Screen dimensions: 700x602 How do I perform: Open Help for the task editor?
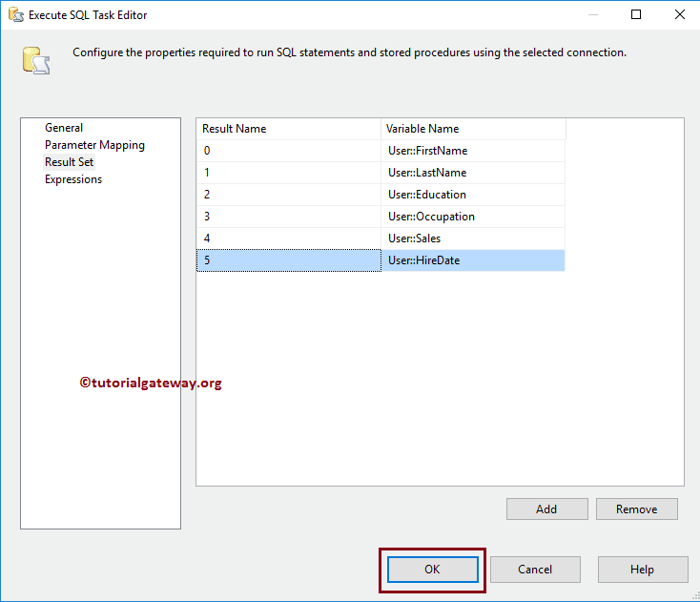pos(643,570)
